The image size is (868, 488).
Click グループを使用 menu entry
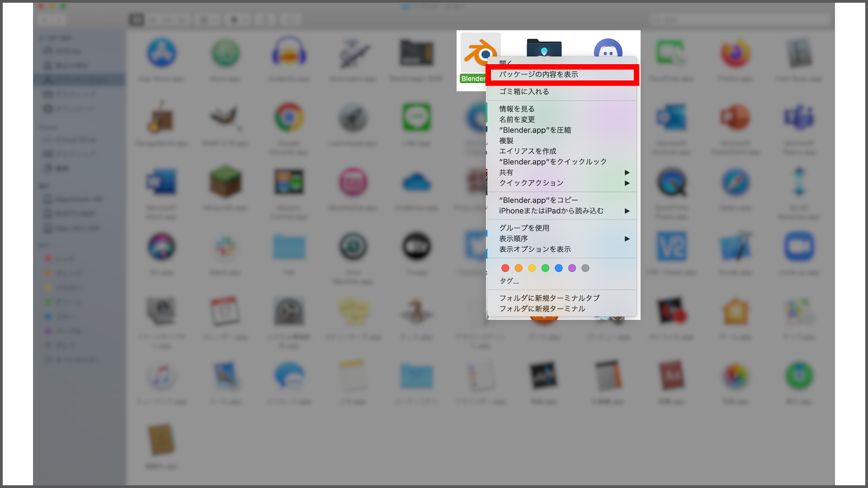pos(561,228)
